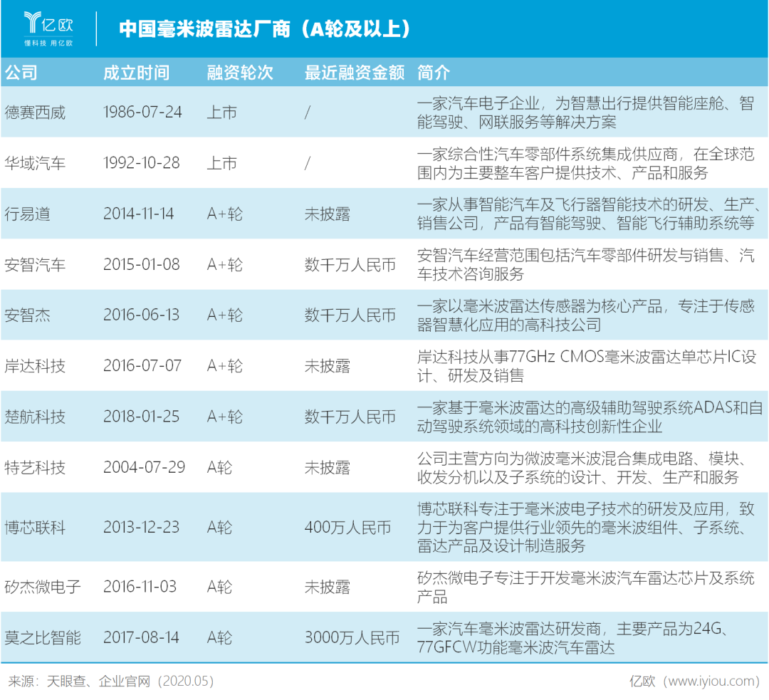The height and width of the screenshot is (700, 769).
Task: Click founding date 2016-11-03
Action: pyautogui.click(x=140, y=587)
